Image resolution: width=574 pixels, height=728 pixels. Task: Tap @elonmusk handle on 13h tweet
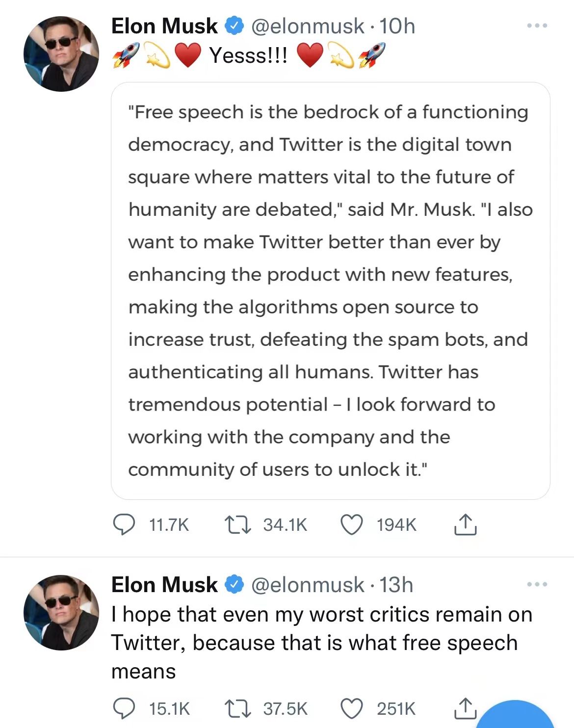308,585
